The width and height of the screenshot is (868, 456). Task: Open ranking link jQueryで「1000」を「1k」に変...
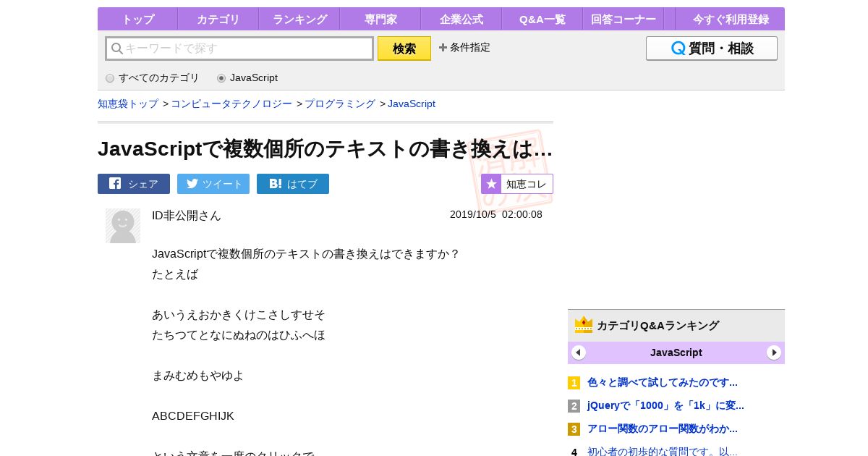pos(665,406)
